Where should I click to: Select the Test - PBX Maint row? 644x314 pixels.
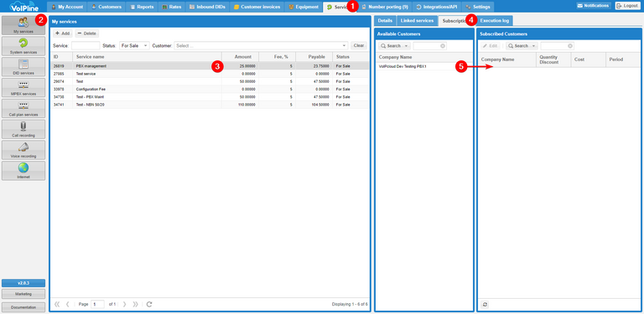tap(210, 97)
